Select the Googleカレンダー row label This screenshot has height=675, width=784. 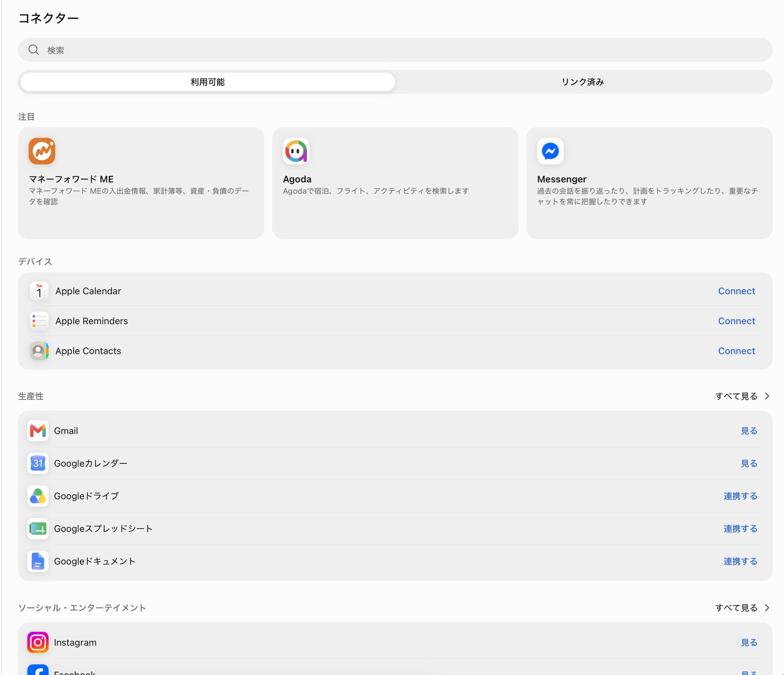pos(91,463)
